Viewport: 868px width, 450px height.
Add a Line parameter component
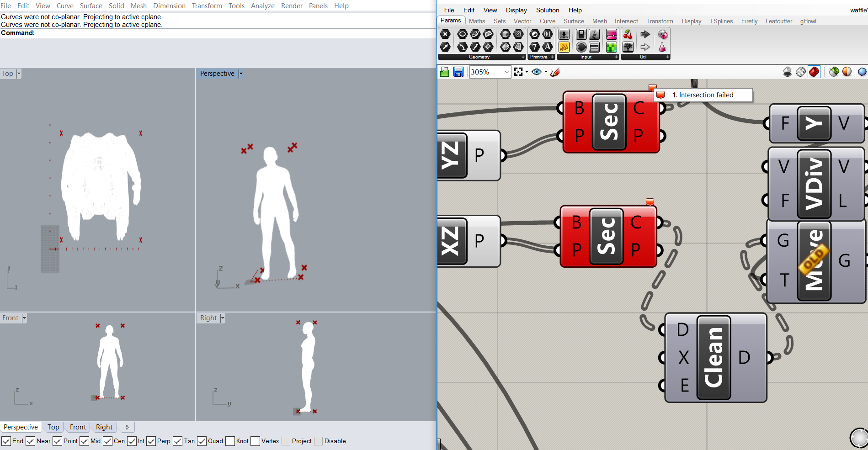[x=475, y=47]
